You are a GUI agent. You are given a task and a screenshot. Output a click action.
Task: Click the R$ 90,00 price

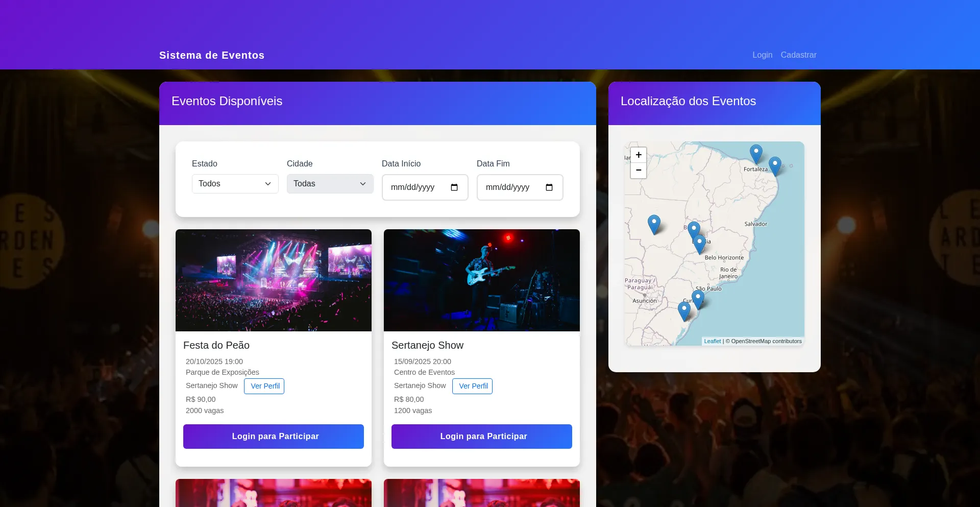pyautogui.click(x=201, y=399)
